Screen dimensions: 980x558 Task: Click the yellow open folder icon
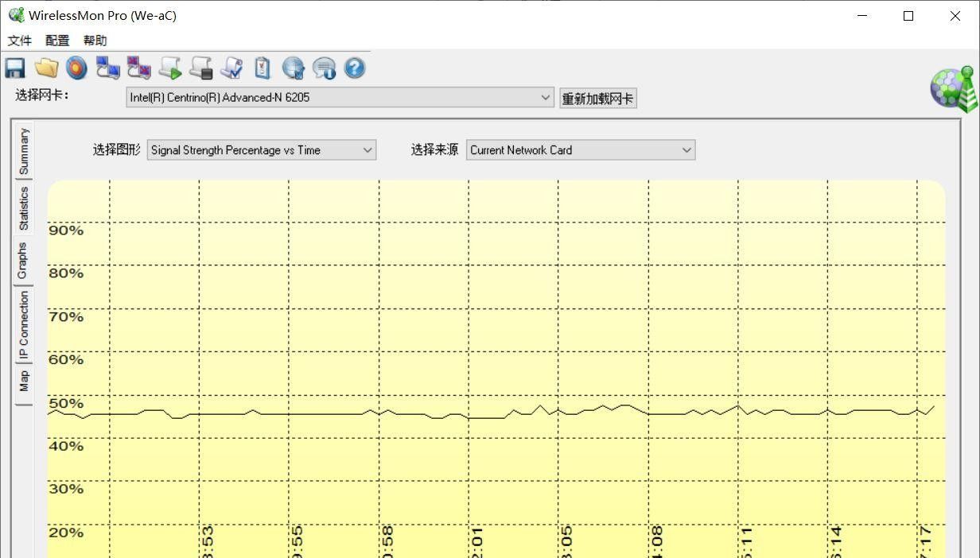tap(46, 68)
